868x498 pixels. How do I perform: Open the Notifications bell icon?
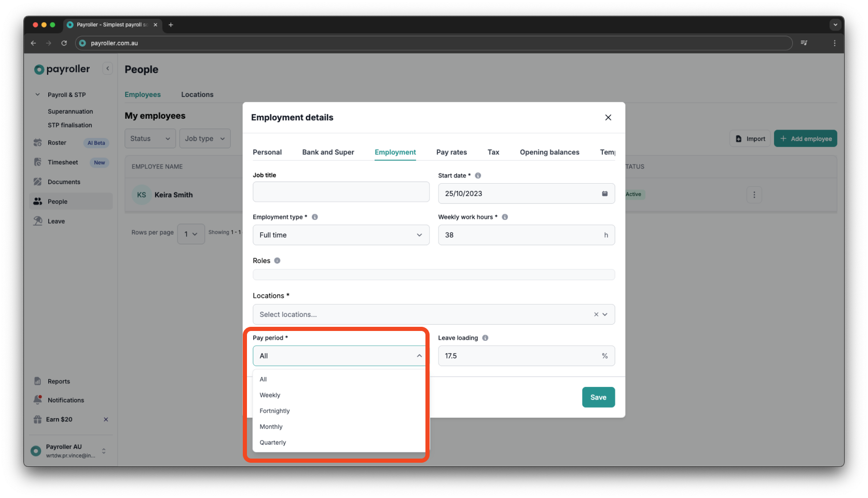click(x=38, y=399)
